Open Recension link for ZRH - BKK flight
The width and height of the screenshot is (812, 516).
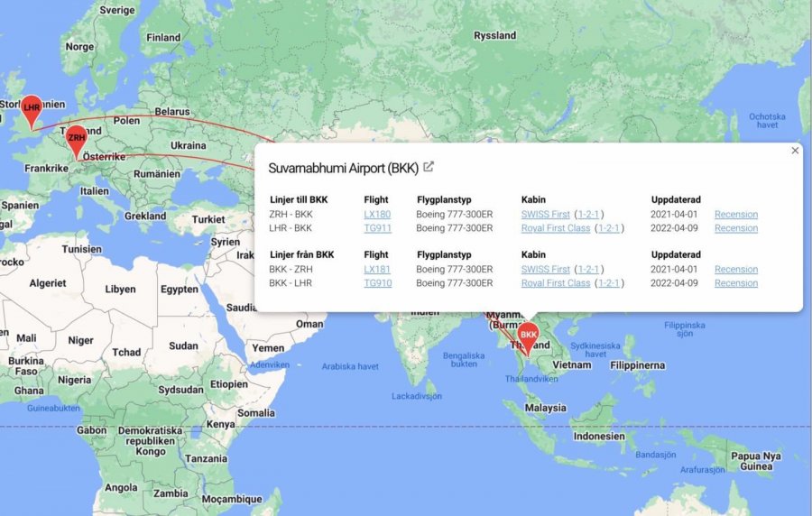tap(736, 215)
